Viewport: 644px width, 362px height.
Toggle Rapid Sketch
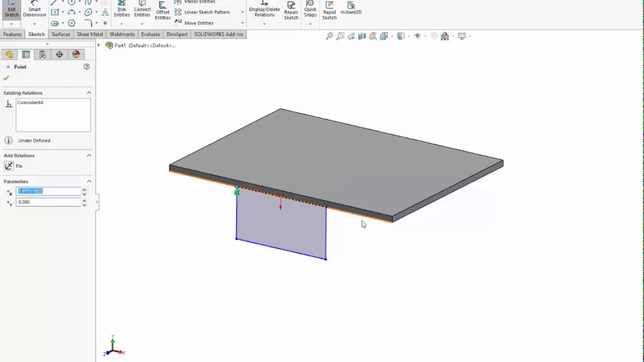(330, 11)
